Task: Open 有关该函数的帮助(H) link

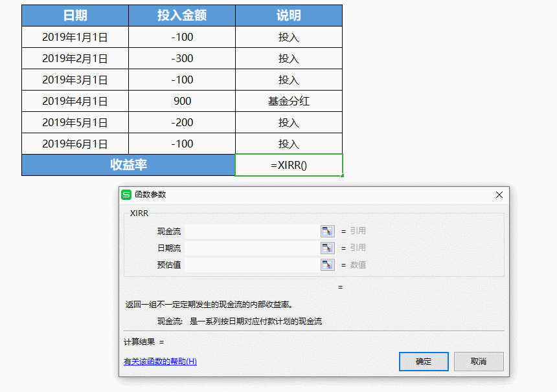Action: pyautogui.click(x=160, y=362)
